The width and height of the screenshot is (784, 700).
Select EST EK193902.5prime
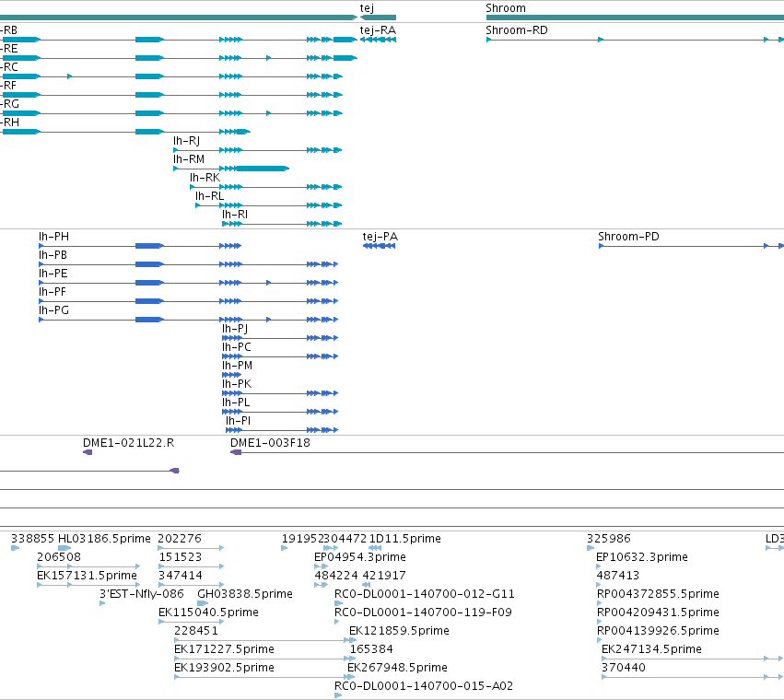224,668
